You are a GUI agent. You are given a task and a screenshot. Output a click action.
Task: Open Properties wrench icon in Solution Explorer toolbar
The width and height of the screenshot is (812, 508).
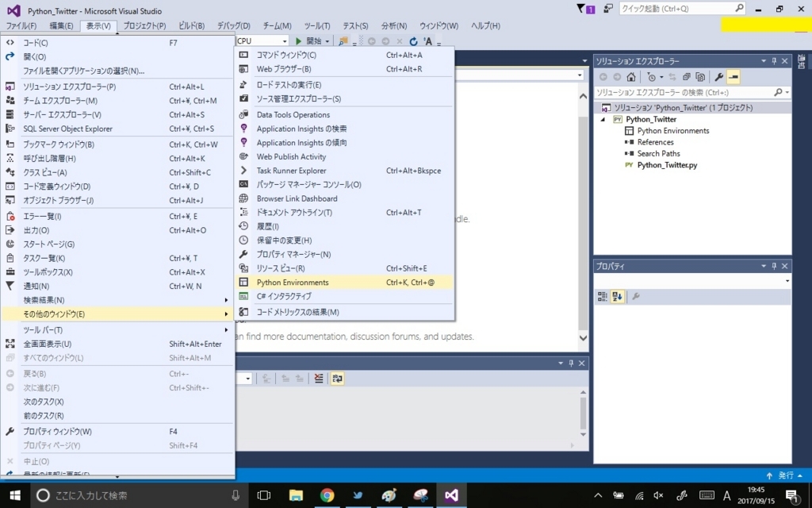click(x=718, y=77)
